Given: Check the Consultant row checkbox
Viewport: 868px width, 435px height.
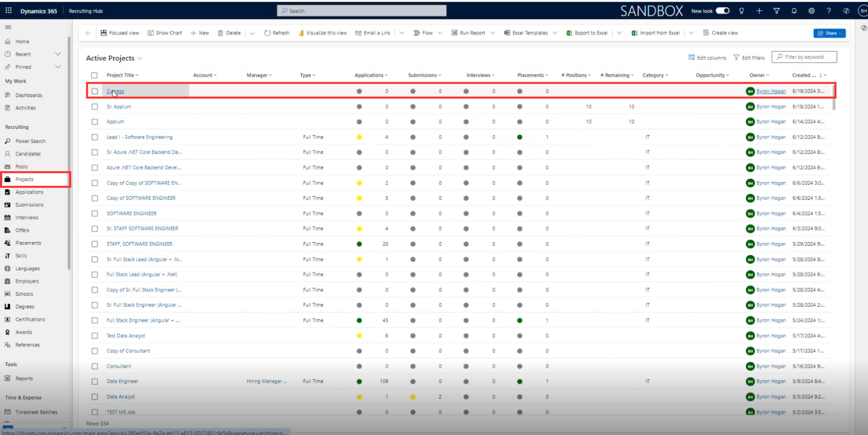Looking at the screenshot, I should point(95,366).
